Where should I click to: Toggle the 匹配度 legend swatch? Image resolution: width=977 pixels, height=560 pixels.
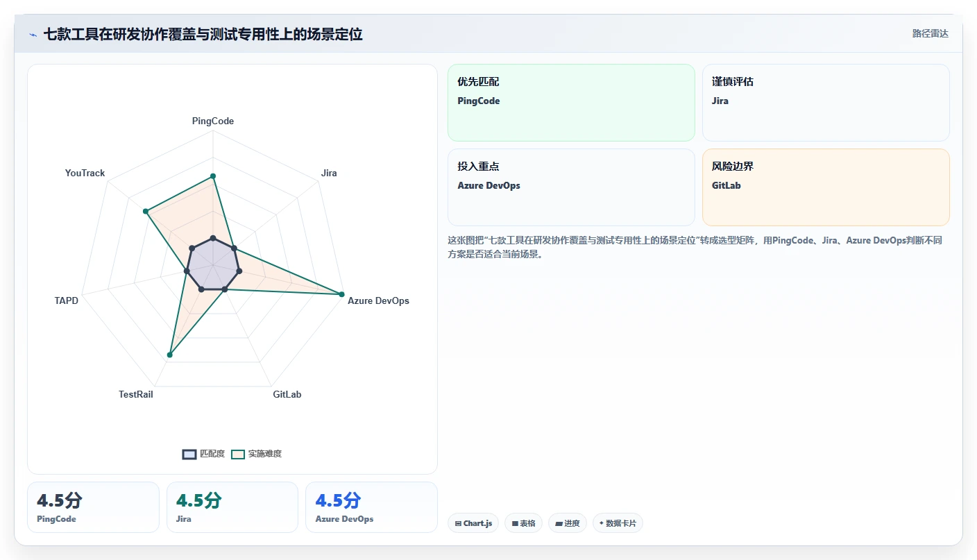coord(189,454)
